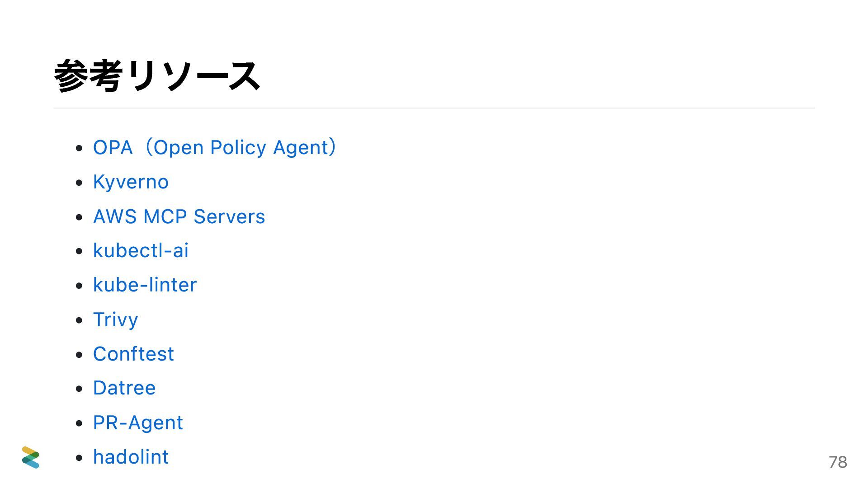Image resolution: width=868 pixels, height=488 pixels.
Task: Follow the kubectl-ai link
Action: point(141,251)
